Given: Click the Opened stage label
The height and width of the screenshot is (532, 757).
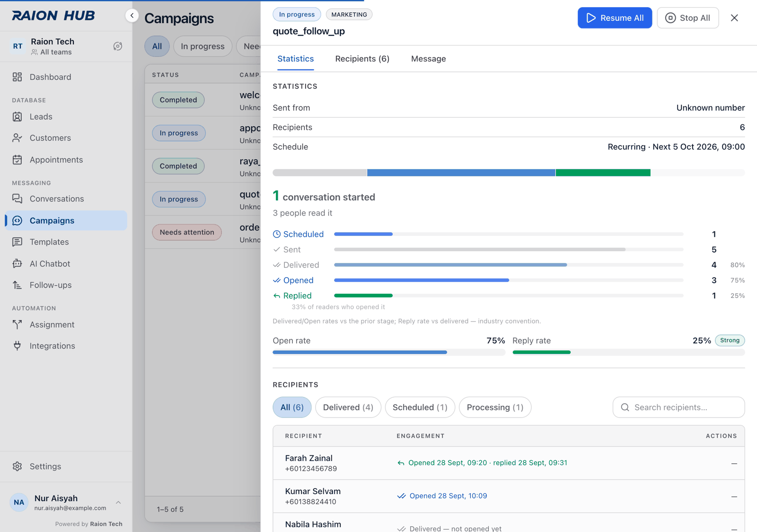Looking at the screenshot, I should click(x=298, y=280).
